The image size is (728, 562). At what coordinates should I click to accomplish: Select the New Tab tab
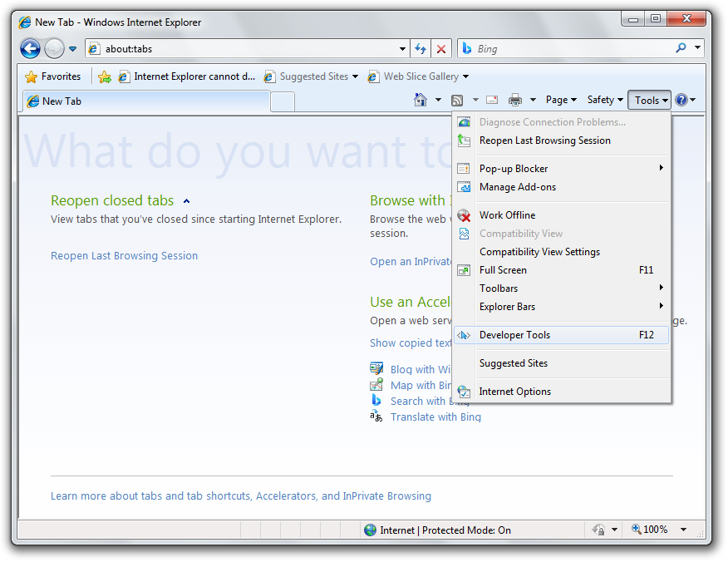tap(146, 101)
